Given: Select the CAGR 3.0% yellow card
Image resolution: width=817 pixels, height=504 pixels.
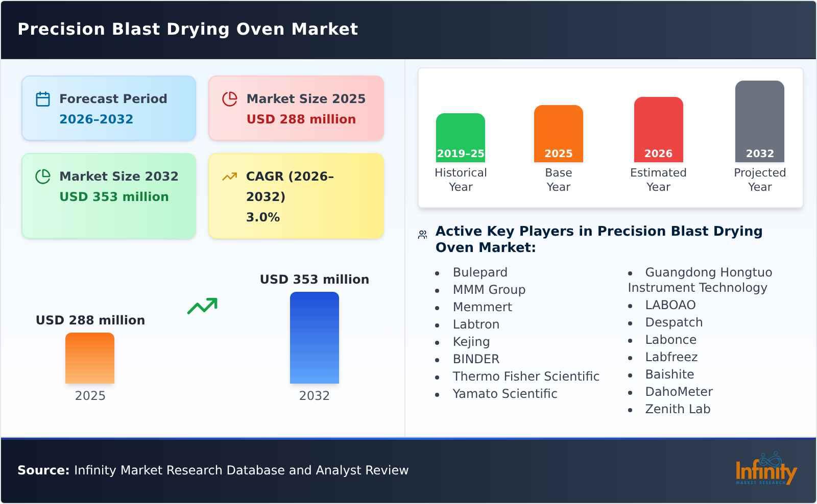Looking at the screenshot, I should pos(295,195).
